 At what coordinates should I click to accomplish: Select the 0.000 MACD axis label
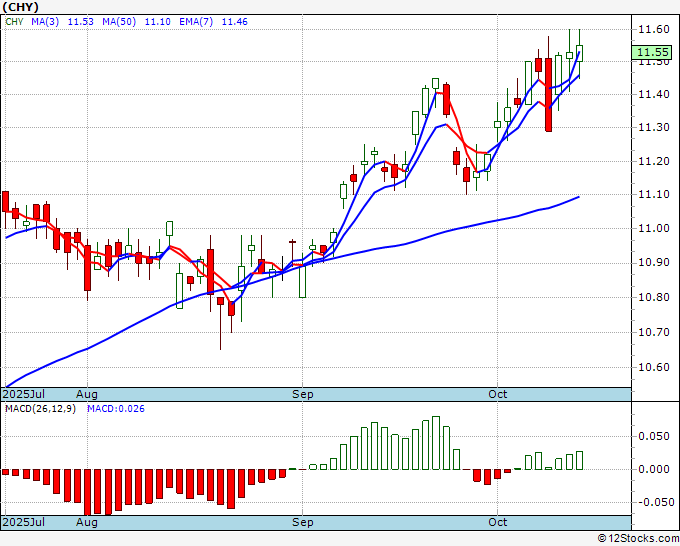pos(656,469)
